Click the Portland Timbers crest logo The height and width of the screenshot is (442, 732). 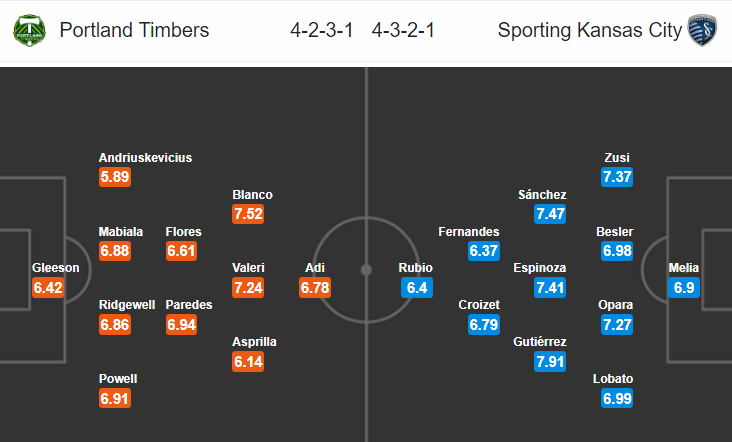tap(29, 30)
